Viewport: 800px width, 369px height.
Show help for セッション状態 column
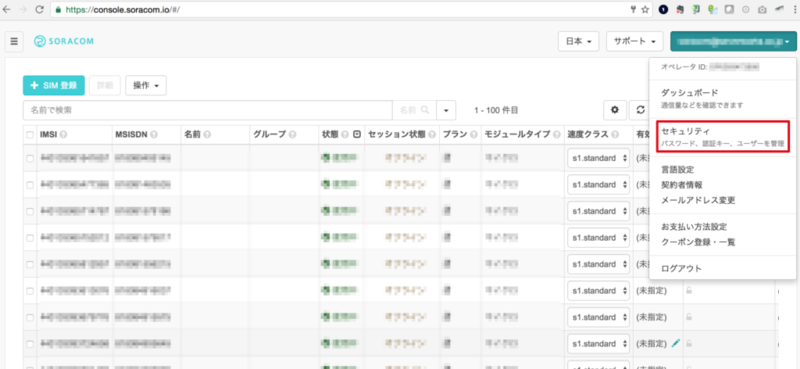[433, 135]
